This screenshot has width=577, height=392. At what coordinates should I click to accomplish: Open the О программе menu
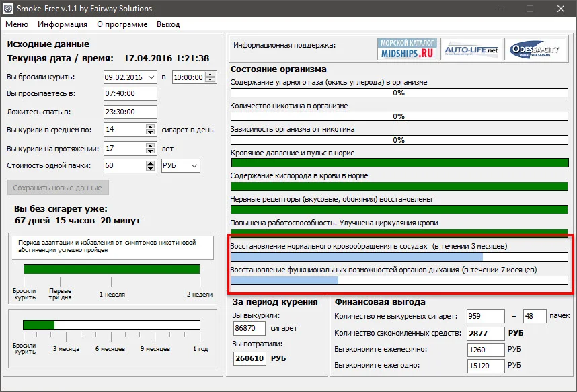pyautogui.click(x=122, y=24)
